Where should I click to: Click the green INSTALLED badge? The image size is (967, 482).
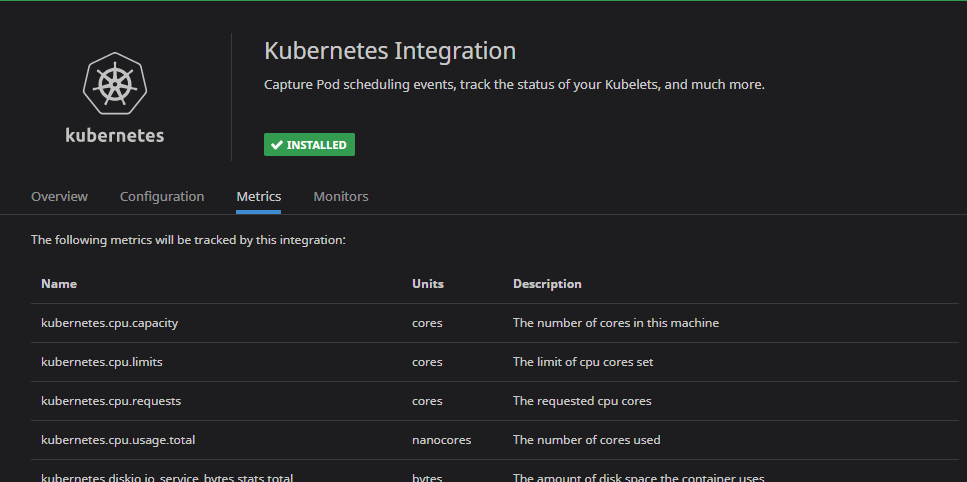pyautogui.click(x=309, y=145)
